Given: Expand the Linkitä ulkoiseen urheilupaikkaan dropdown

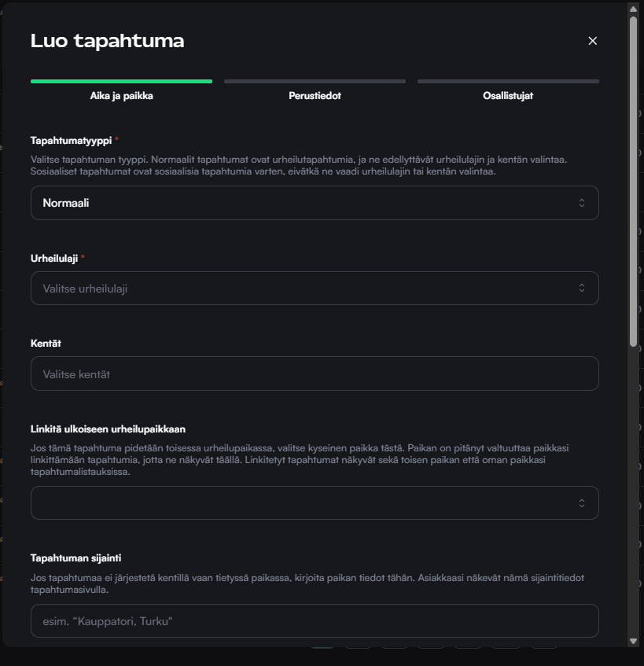Looking at the screenshot, I should tap(315, 503).
